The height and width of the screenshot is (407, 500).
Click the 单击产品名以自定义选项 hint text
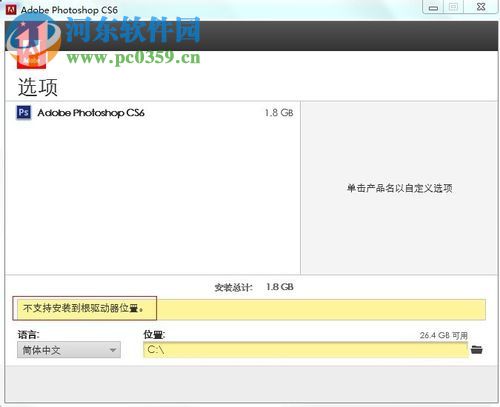pos(399,188)
